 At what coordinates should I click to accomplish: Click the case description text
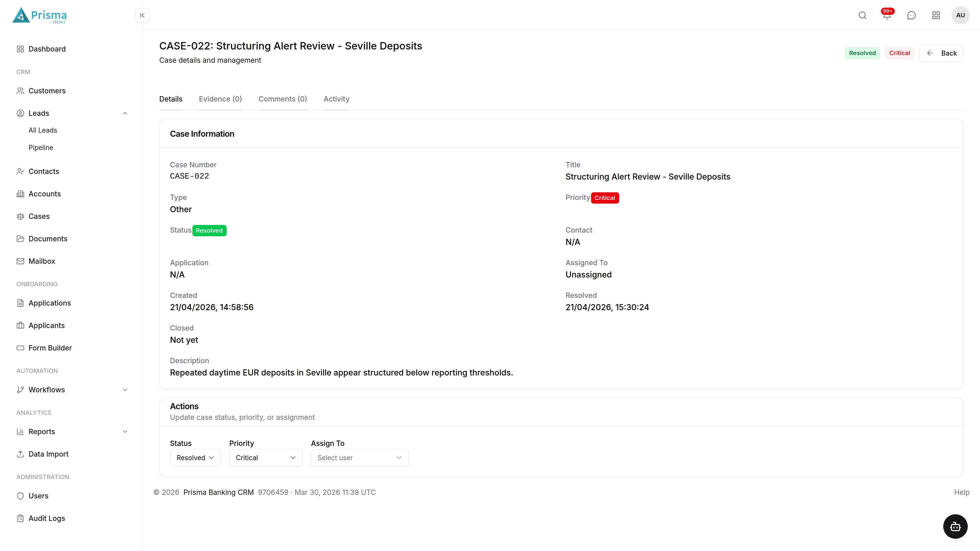pos(341,373)
